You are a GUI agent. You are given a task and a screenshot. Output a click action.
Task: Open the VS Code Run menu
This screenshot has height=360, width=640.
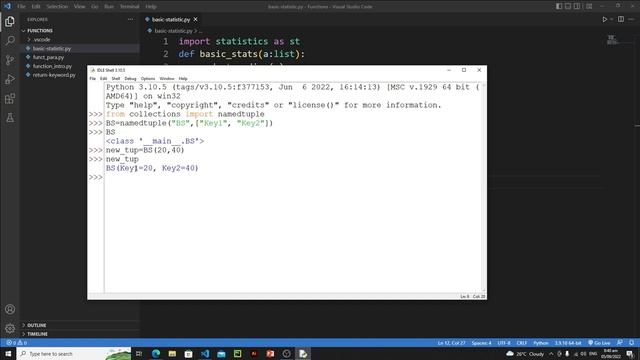coord(109,7)
